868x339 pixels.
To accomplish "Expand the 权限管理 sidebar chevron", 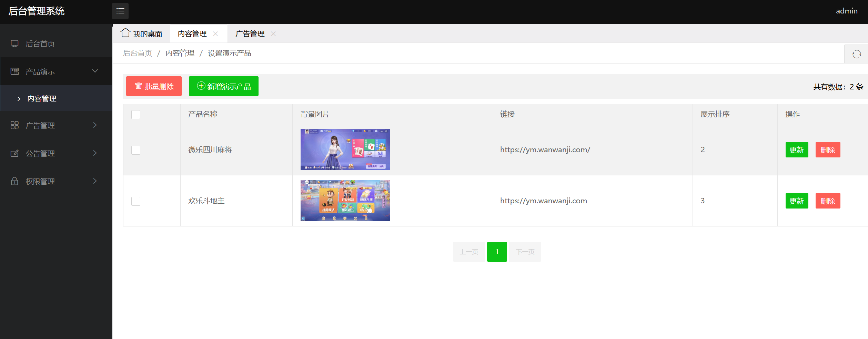I will pyautogui.click(x=95, y=181).
